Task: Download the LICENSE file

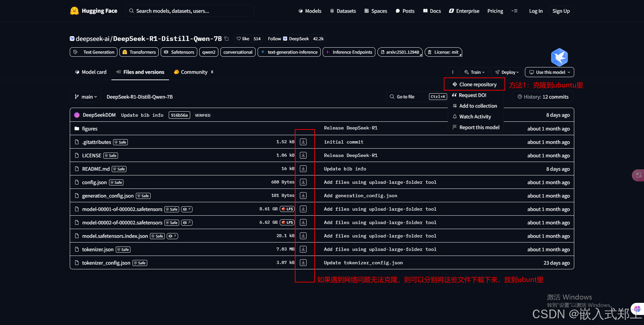Action: click(303, 155)
